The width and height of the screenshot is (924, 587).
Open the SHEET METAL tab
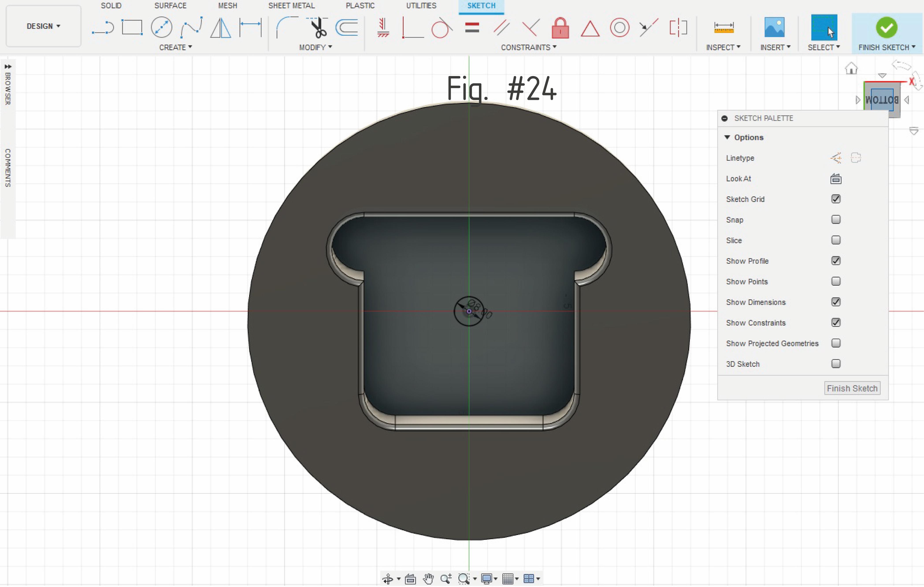[291, 6]
